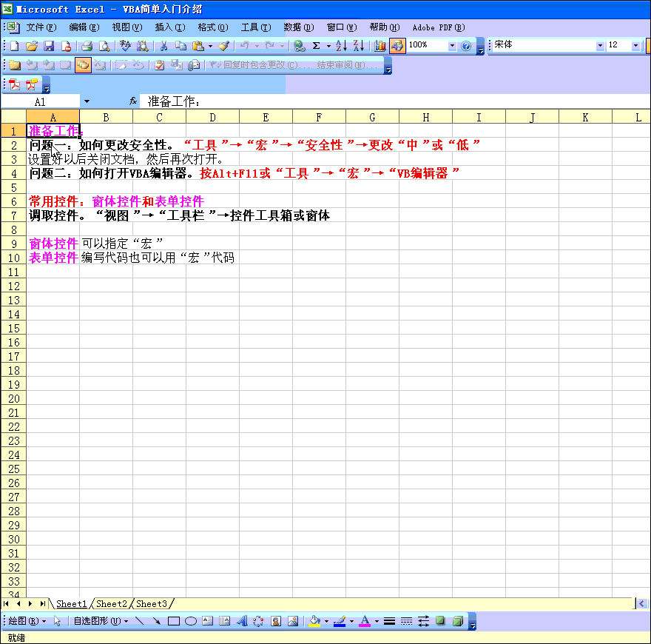Viewport: 651px width, 644px height.
Task: Click the 绘图 Draw menu button
Action: pyautogui.click(x=27, y=621)
